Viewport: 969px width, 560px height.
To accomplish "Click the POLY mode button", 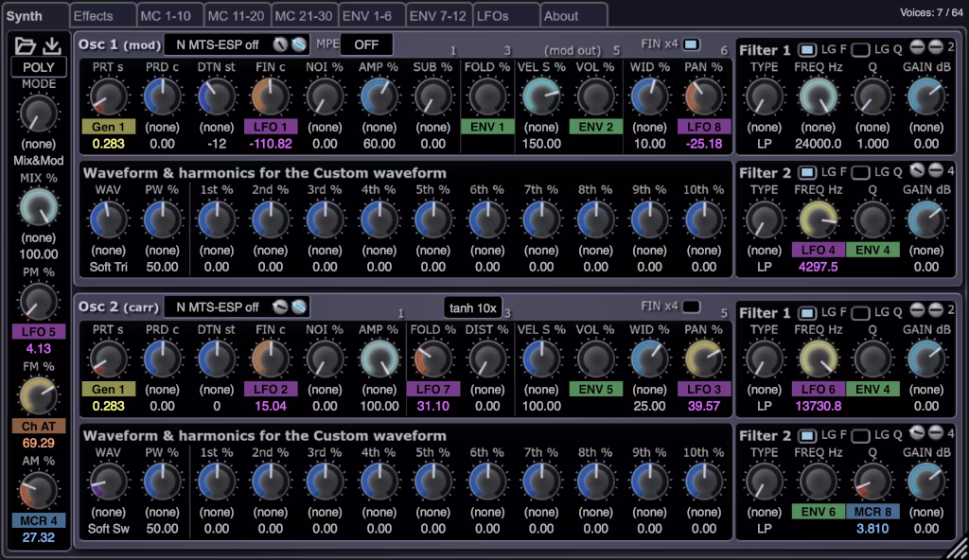I will pyautogui.click(x=38, y=66).
